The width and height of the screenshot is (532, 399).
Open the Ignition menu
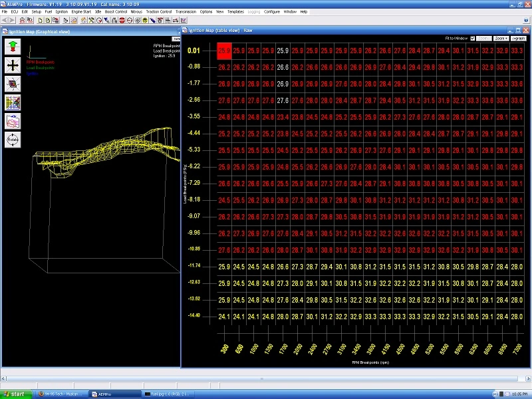coord(62,11)
